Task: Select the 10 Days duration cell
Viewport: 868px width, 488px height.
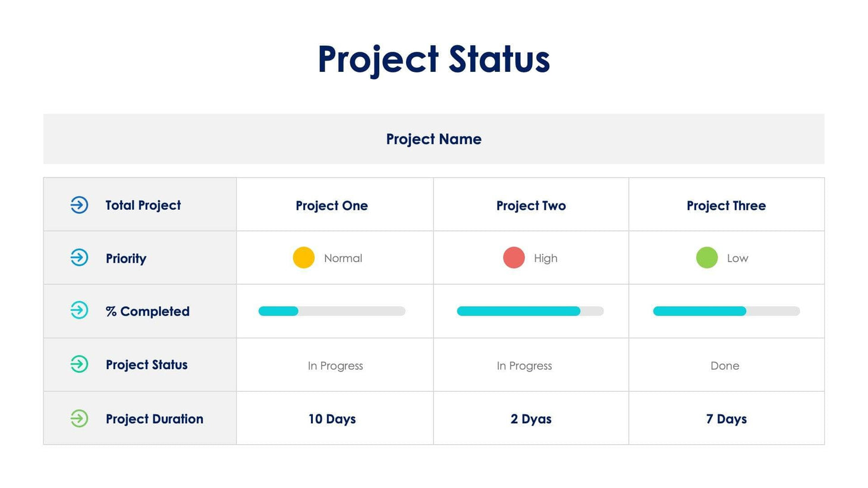Action: (332, 419)
